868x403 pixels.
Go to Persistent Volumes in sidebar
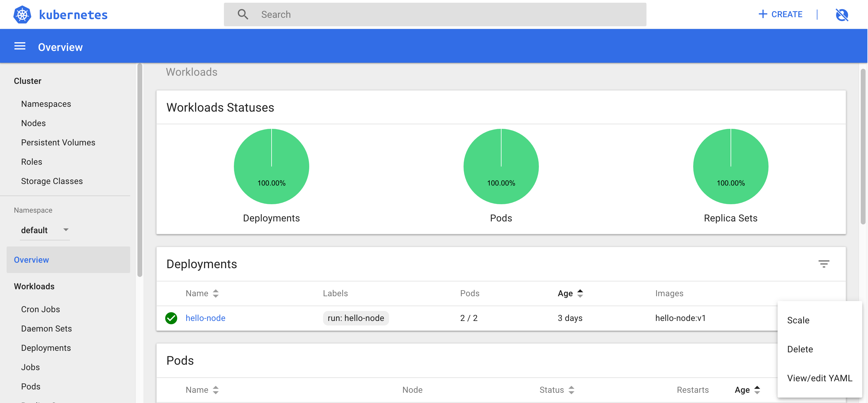58,142
